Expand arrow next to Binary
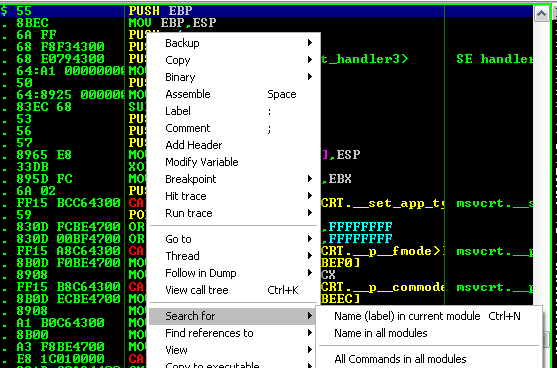Screen dimensions: 557x368 (x=310, y=77)
